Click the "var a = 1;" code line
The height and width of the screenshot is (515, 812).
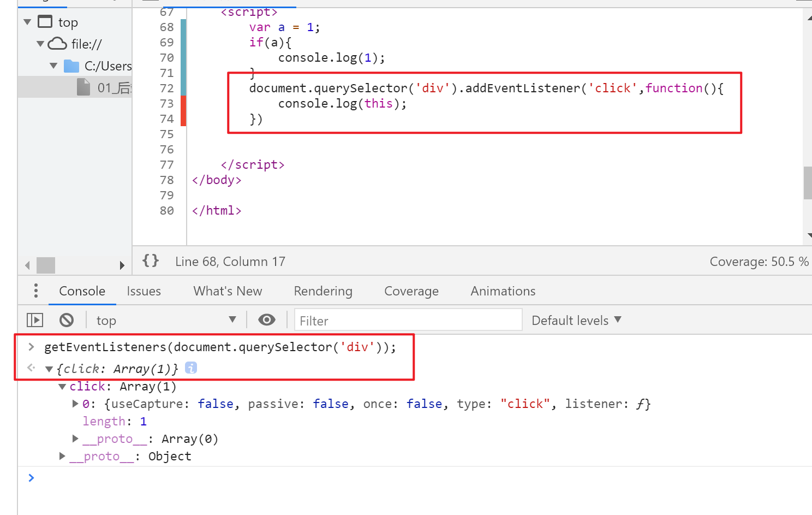(284, 27)
